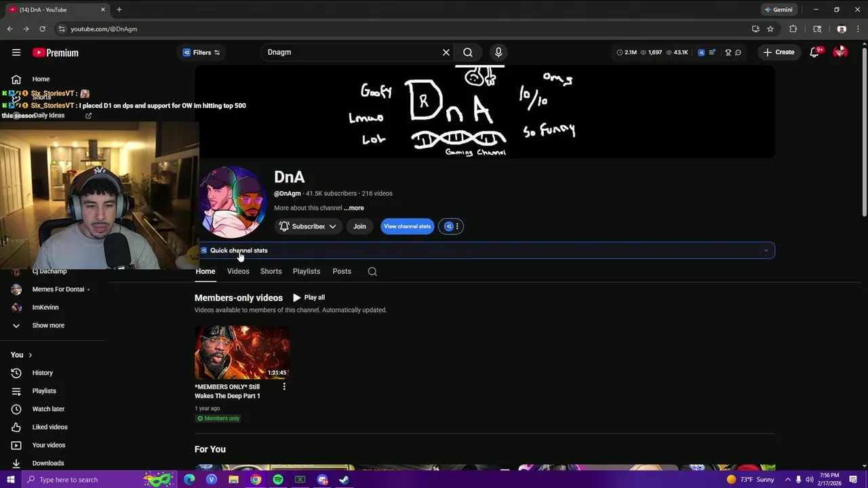
Task: Click Play all for Members-only videos
Action: pos(309,298)
